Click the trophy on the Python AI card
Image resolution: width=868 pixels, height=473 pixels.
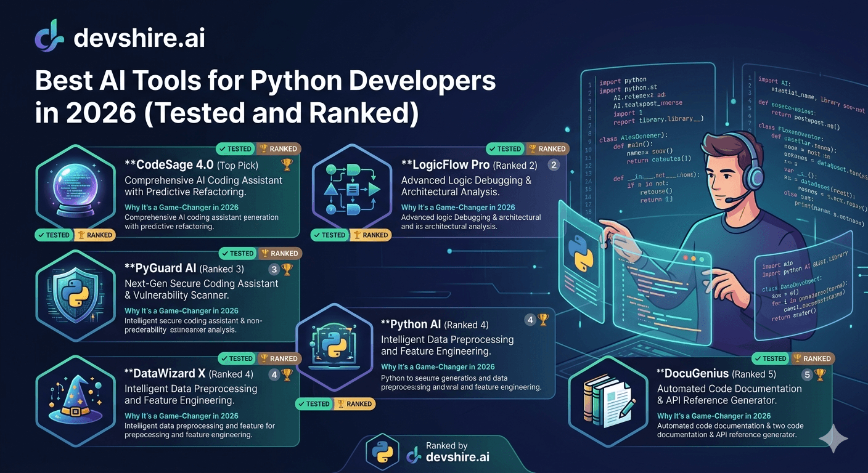click(543, 320)
